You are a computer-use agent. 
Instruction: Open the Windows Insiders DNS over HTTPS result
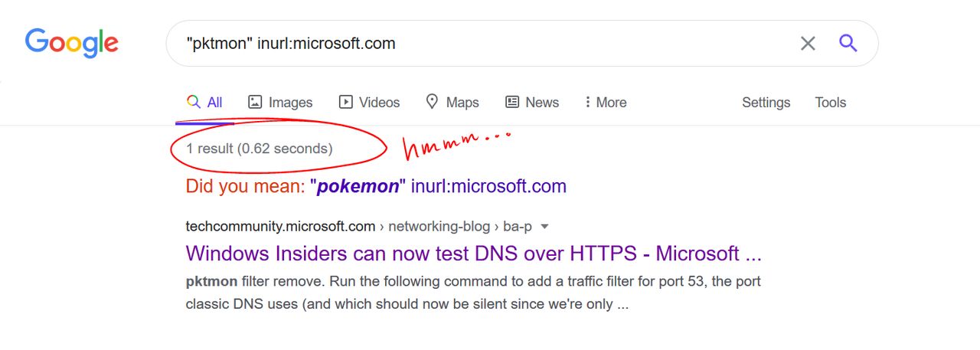[x=474, y=253]
